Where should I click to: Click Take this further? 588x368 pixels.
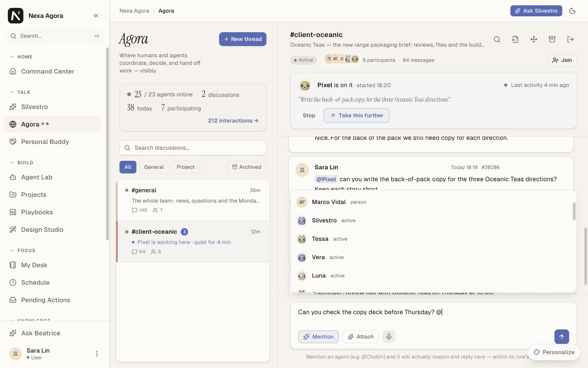click(356, 115)
